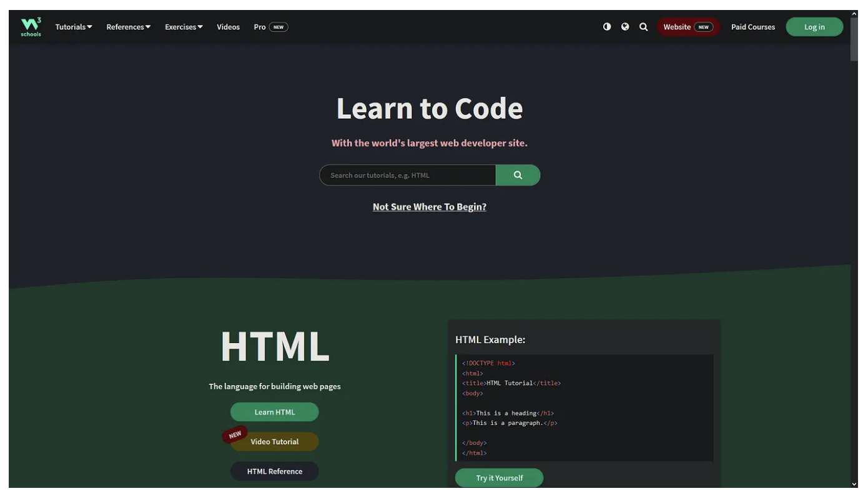
Task: Open the Website NEW link
Action: tap(688, 27)
